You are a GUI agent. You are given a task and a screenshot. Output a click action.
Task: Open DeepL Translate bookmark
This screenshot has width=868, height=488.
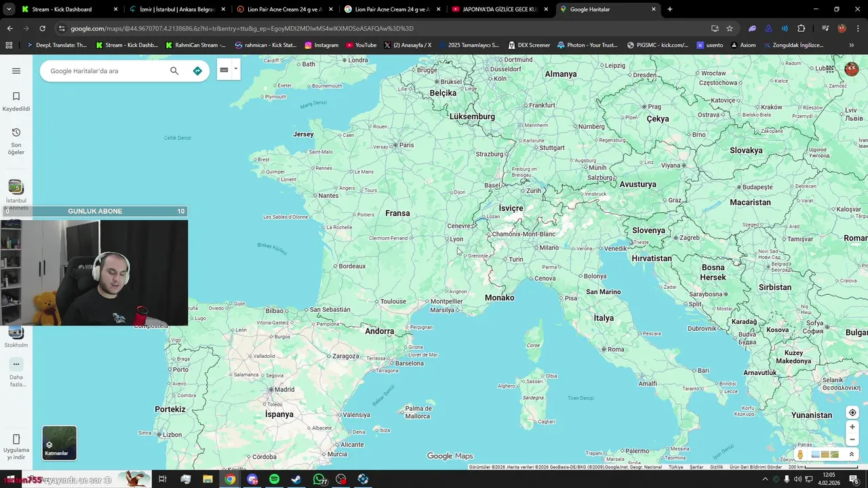[x=57, y=45]
